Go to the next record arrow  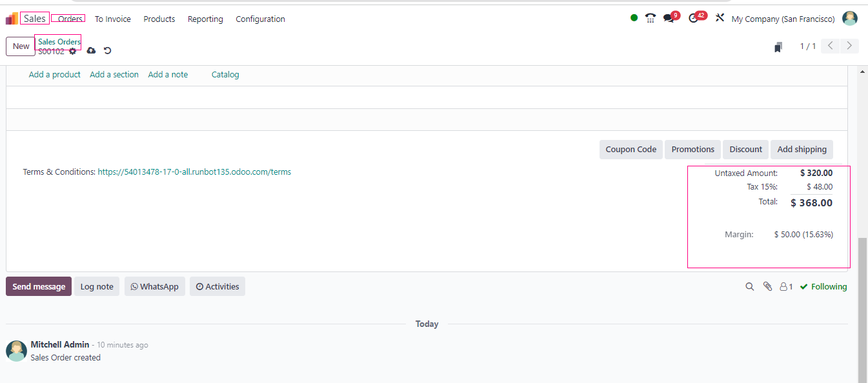pyautogui.click(x=849, y=46)
